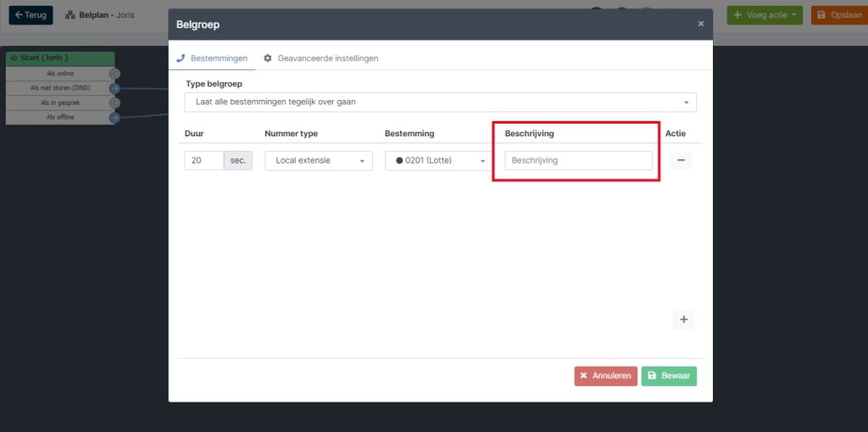The height and width of the screenshot is (432, 868).
Task: Open the Bestemming dropdown showing 0201 (Lotte)
Action: pyautogui.click(x=438, y=160)
